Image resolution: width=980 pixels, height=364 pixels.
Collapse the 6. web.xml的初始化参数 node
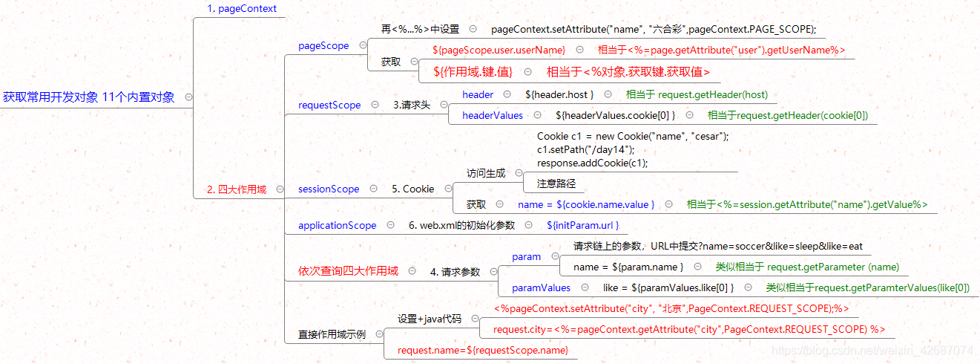pos(529,225)
